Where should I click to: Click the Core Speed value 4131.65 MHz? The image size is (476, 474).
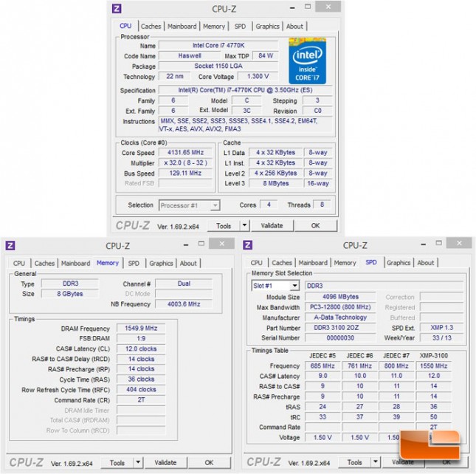point(185,152)
